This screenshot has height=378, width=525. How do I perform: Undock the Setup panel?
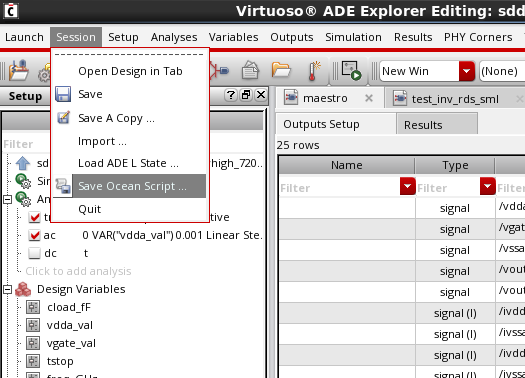tap(246, 95)
